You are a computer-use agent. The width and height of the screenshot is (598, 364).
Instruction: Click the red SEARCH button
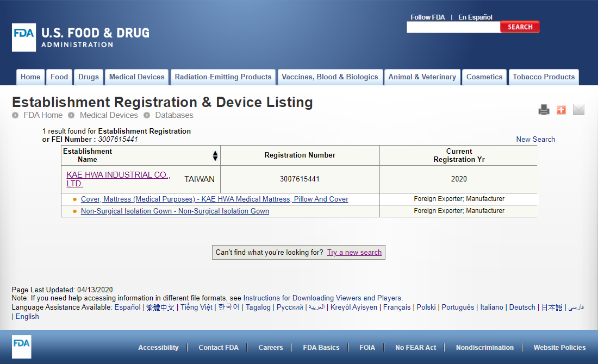(x=520, y=27)
